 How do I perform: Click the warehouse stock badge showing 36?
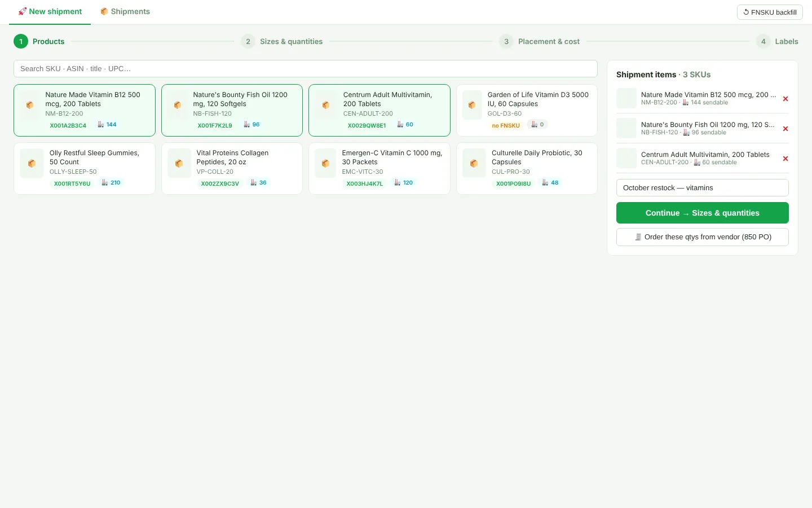(x=258, y=183)
